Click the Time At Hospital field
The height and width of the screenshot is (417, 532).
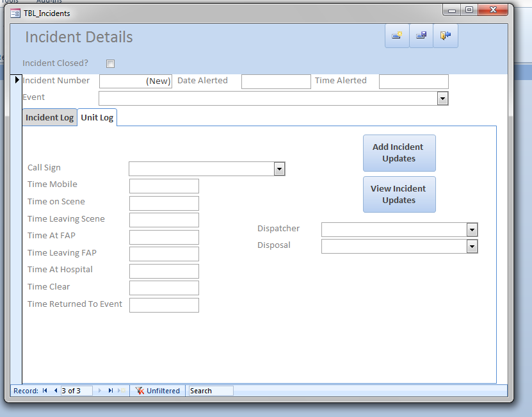pos(164,271)
